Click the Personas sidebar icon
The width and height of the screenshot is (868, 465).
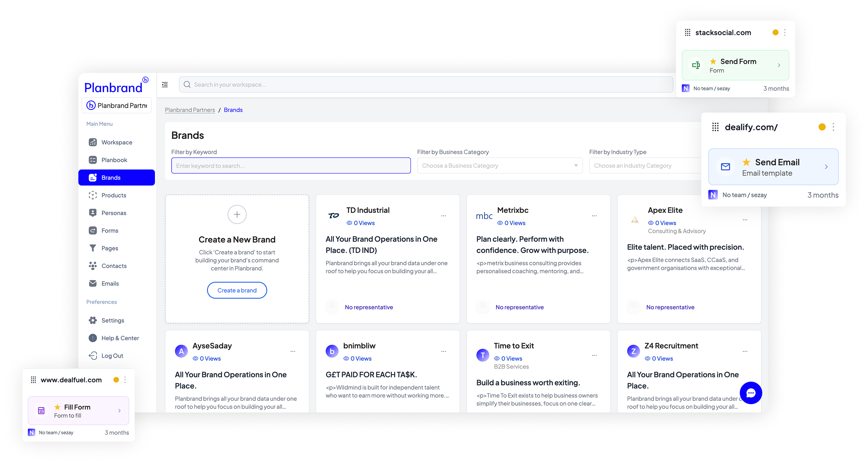coord(93,213)
